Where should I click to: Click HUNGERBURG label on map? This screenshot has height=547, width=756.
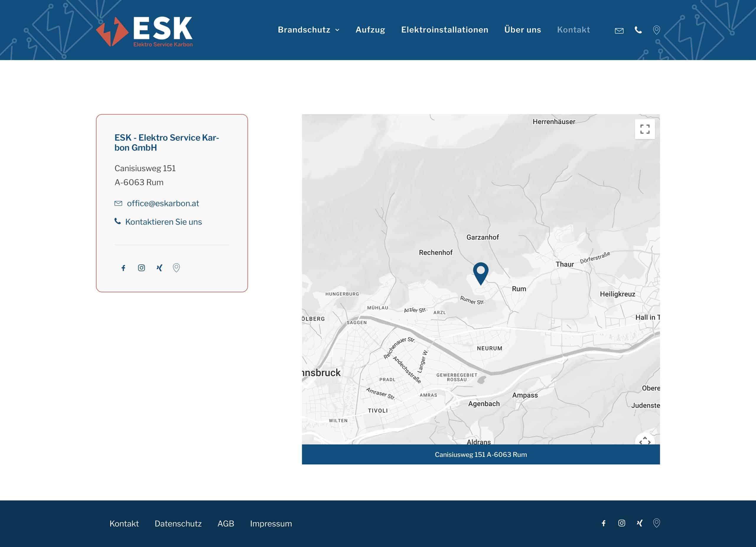[342, 294]
